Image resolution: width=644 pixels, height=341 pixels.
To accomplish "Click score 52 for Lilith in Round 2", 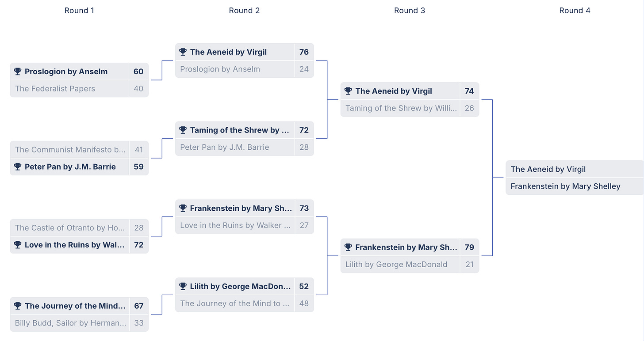I will 304,286.
